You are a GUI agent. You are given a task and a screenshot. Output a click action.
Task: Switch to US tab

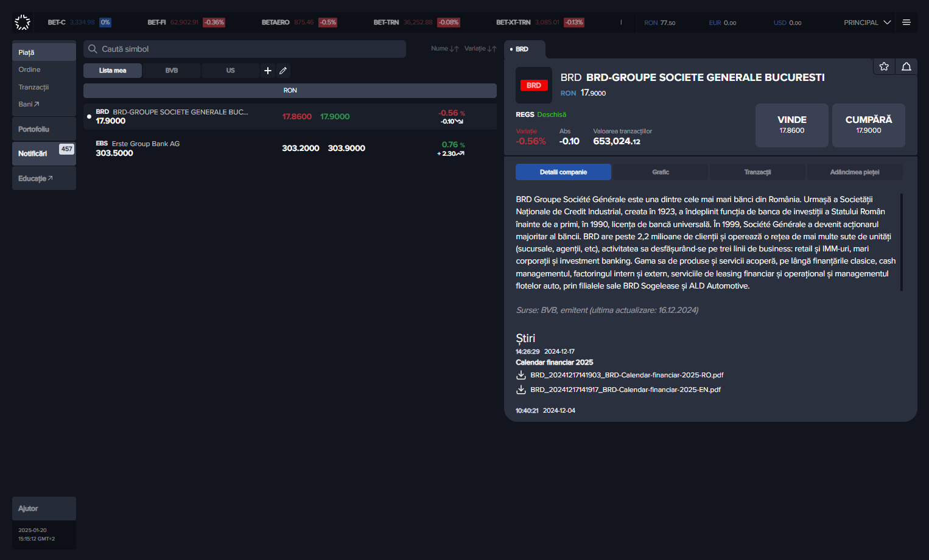[230, 71]
